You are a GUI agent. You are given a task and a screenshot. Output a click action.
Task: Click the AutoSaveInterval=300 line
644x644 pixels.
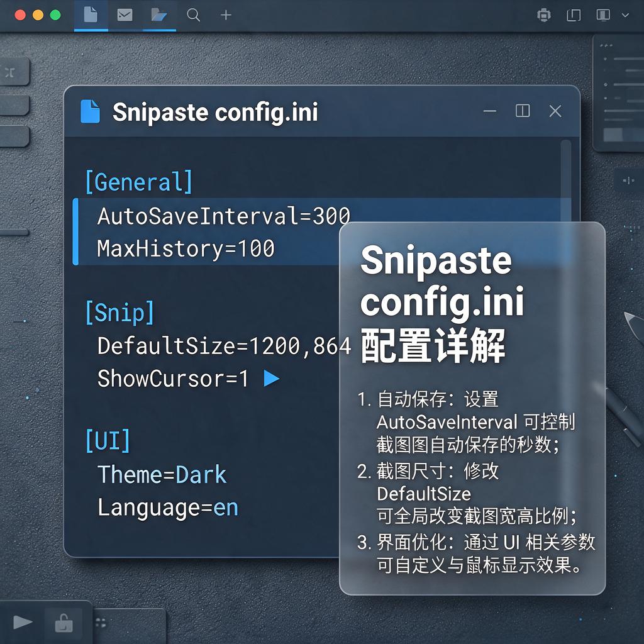(x=223, y=216)
